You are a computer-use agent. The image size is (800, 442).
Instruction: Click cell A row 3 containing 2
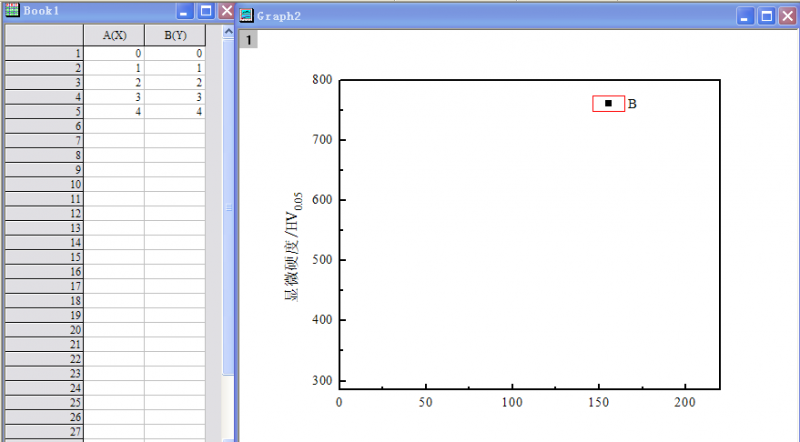114,83
